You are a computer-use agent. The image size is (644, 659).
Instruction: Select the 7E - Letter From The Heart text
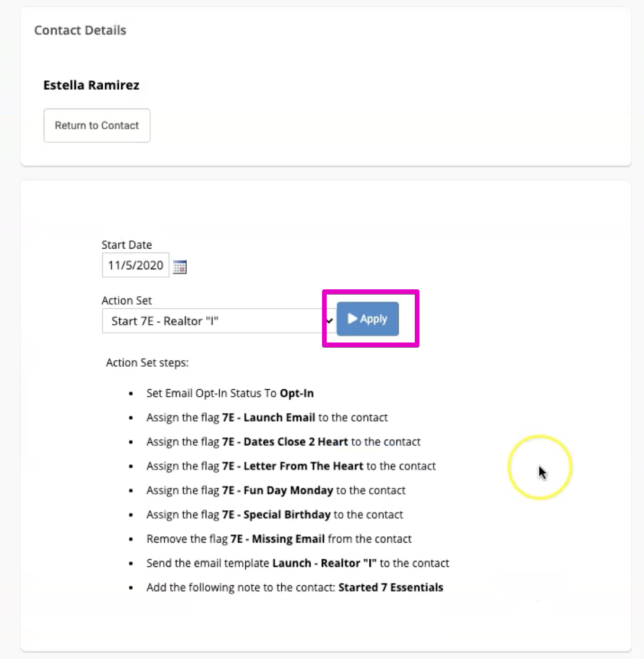(x=292, y=466)
